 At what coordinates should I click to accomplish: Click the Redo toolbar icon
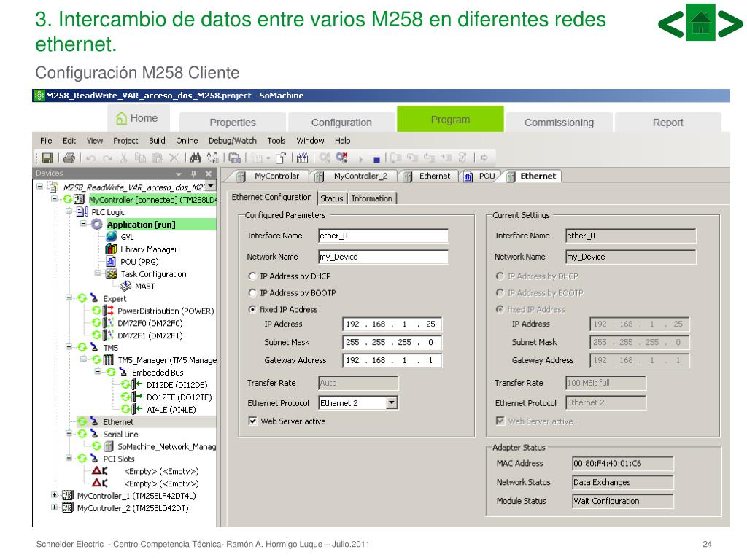pyautogui.click(x=108, y=157)
